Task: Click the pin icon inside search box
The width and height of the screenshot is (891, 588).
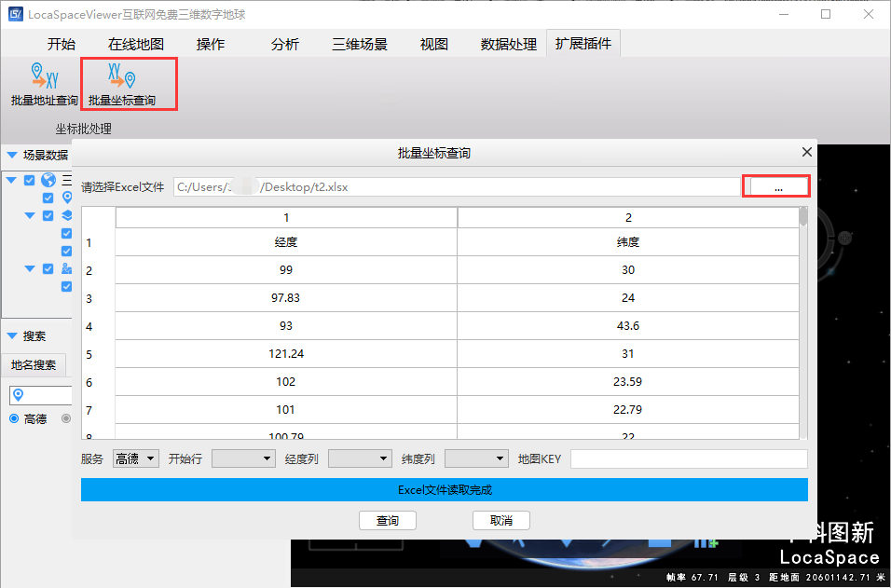Action: tap(19, 395)
